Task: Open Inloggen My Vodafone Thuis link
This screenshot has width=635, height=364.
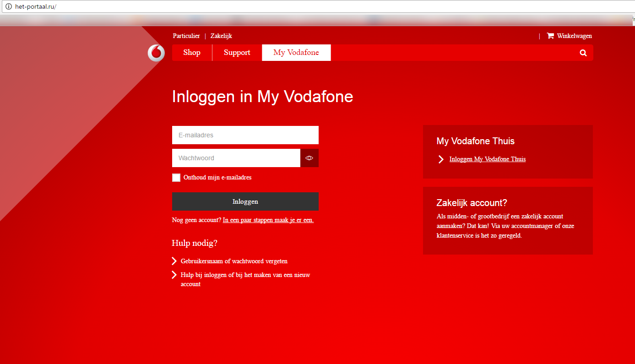Action: tap(488, 159)
